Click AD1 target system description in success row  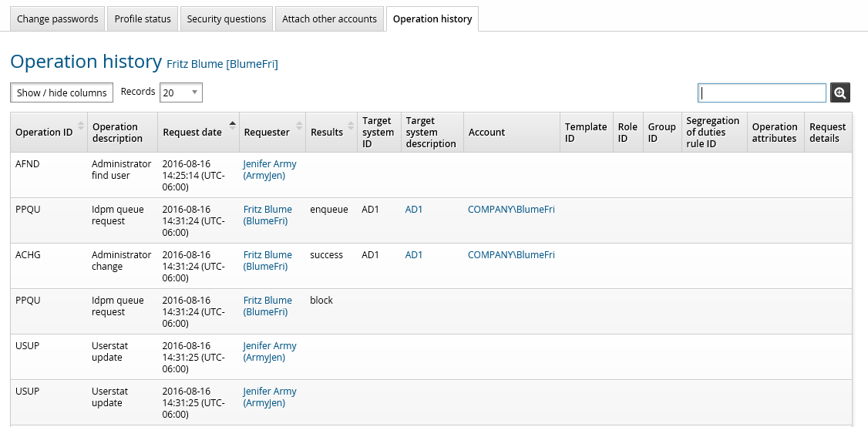(414, 255)
